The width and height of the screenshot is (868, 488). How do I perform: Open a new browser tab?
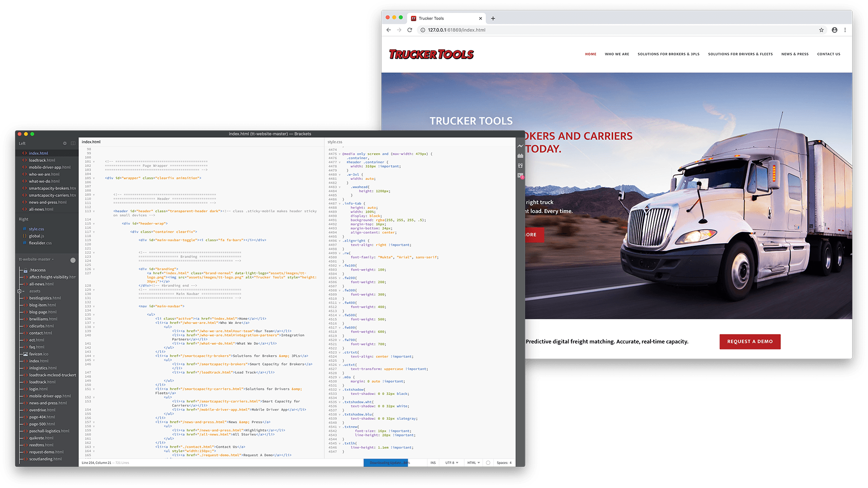coord(493,19)
